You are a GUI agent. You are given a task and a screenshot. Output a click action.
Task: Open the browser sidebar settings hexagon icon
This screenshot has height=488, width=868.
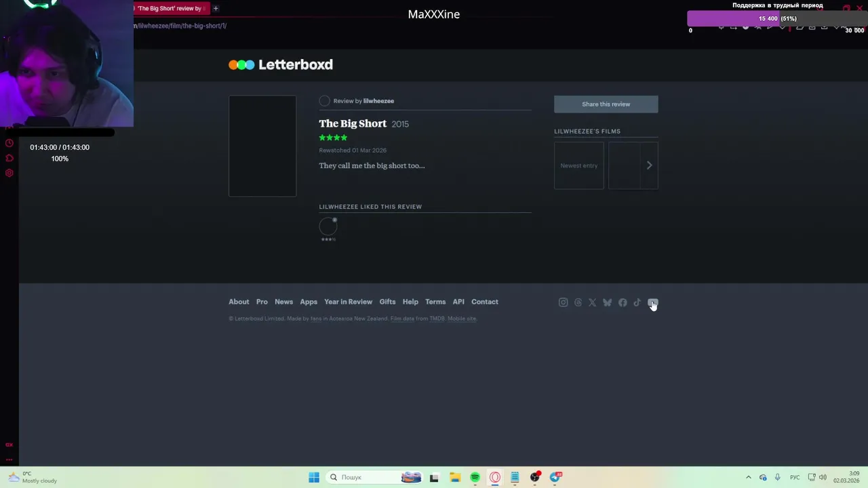pos(9,173)
